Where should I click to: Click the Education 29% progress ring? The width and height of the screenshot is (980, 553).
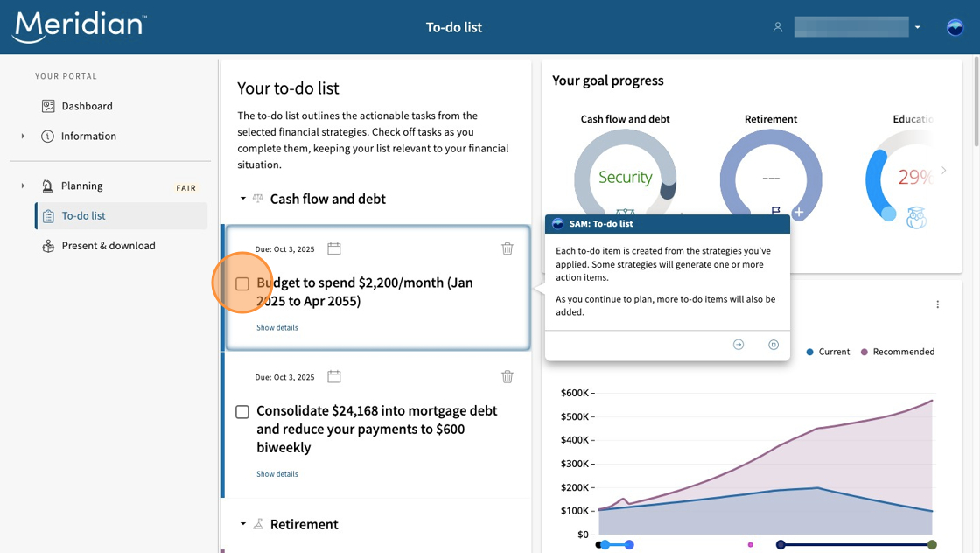point(900,178)
